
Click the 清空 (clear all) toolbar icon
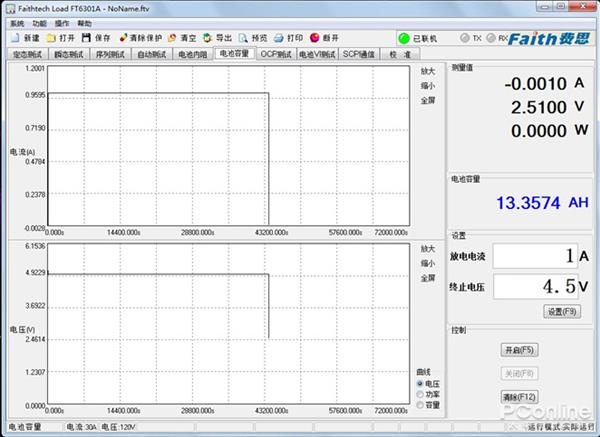point(172,38)
